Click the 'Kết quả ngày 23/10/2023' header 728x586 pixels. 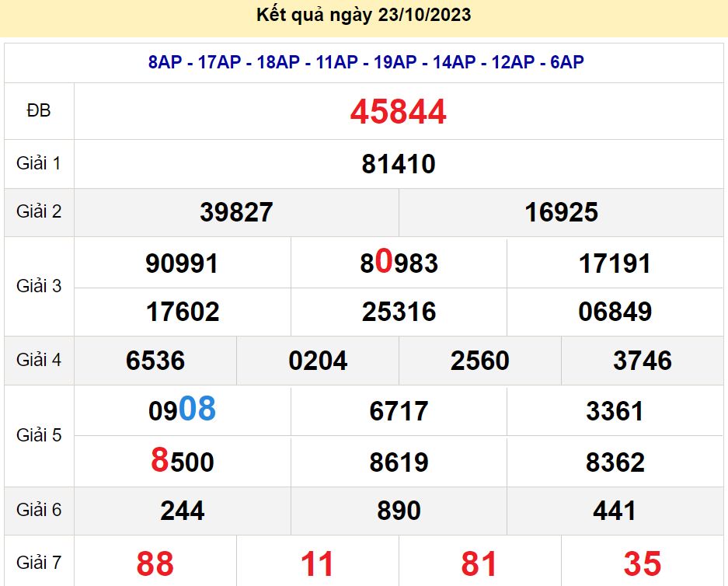364,16
